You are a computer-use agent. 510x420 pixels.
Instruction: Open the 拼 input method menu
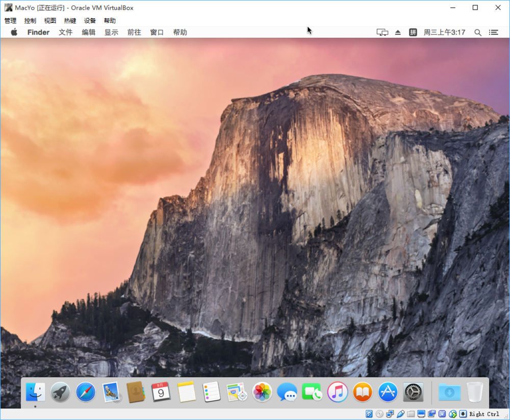point(413,32)
